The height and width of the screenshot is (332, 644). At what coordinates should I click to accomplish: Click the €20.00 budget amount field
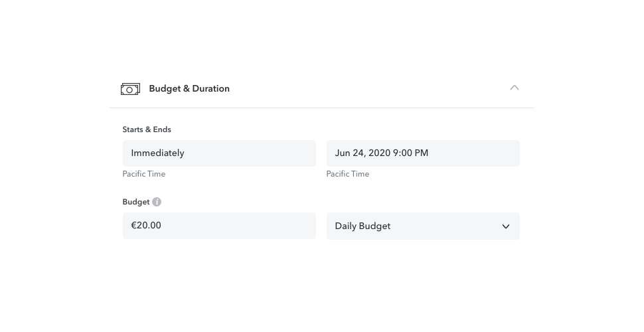[219, 226]
